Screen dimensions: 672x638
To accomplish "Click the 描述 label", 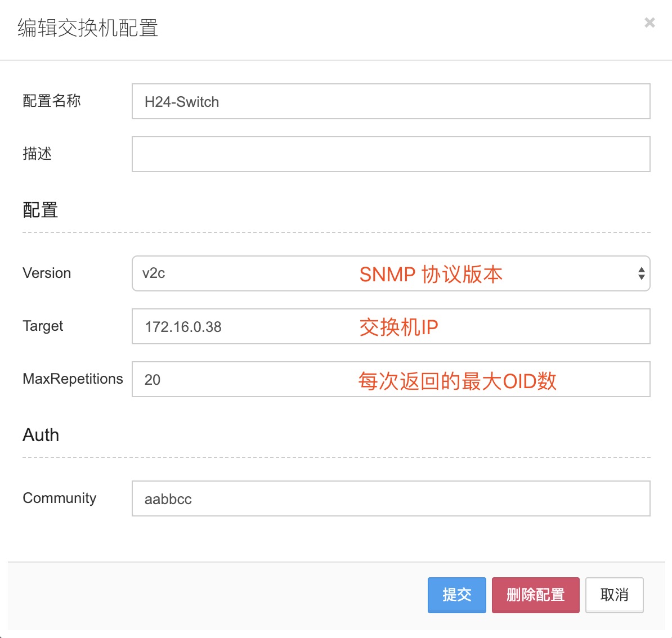I will click(x=37, y=154).
